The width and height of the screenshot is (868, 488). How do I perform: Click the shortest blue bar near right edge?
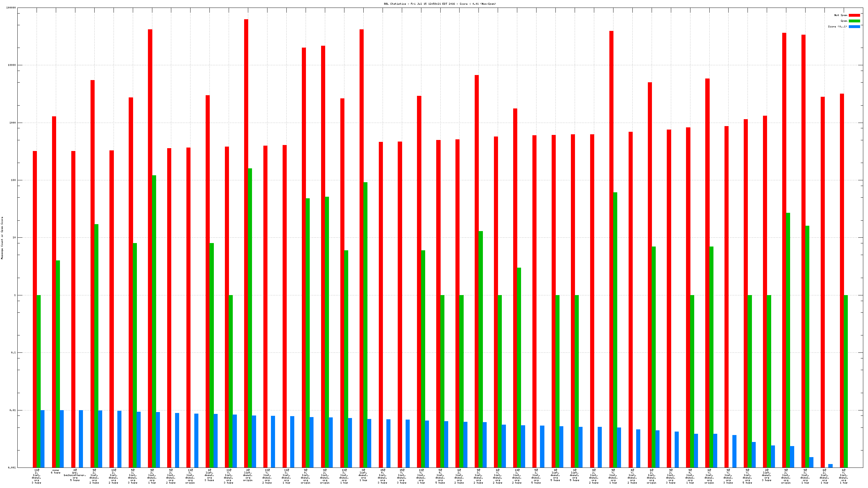(x=830, y=465)
